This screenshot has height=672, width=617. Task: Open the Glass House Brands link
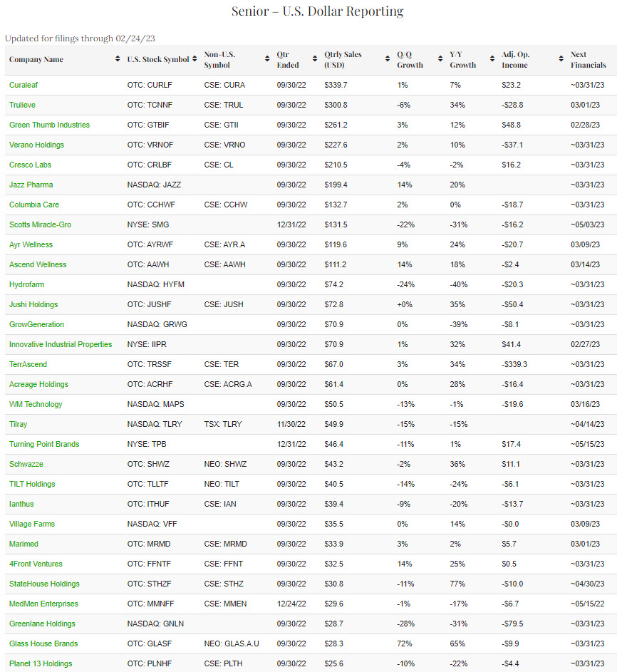[43, 643]
